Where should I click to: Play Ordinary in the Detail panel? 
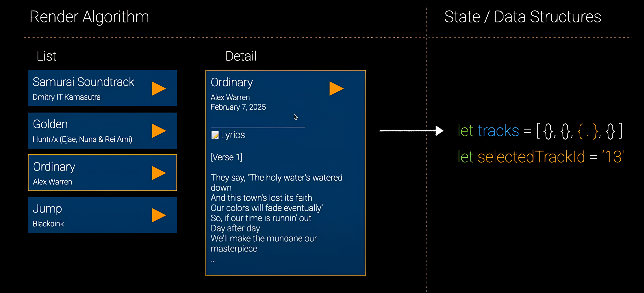point(336,89)
